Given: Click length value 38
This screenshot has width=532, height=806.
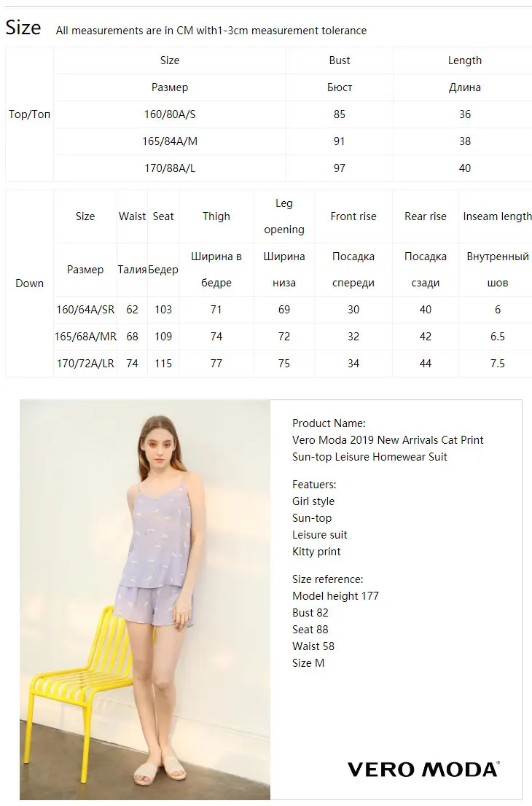Looking at the screenshot, I should pos(465,141).
